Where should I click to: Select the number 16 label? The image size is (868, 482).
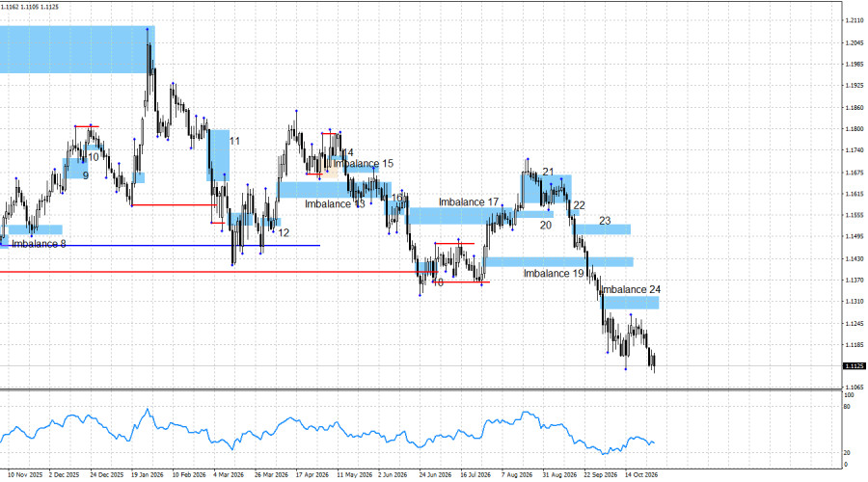pyautogui.click(x=397, y=198)
